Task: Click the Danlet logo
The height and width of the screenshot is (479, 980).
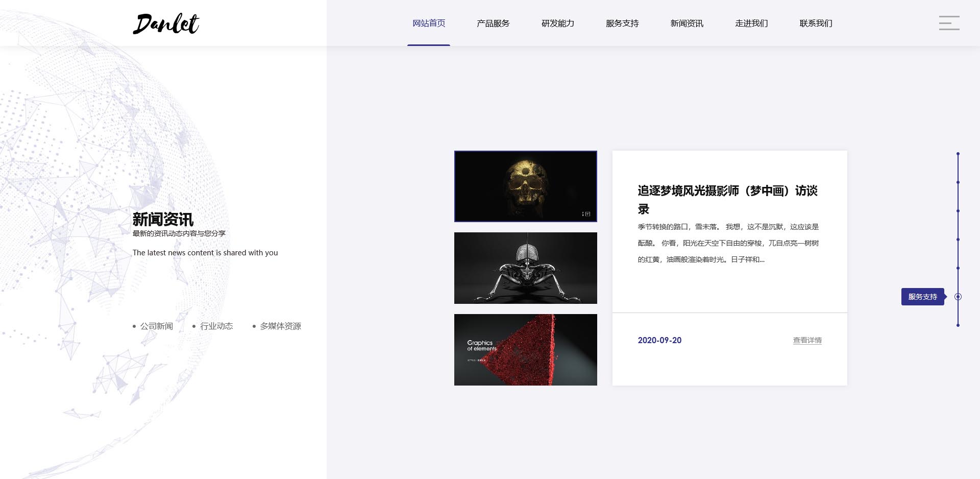Action: (166, 23)
